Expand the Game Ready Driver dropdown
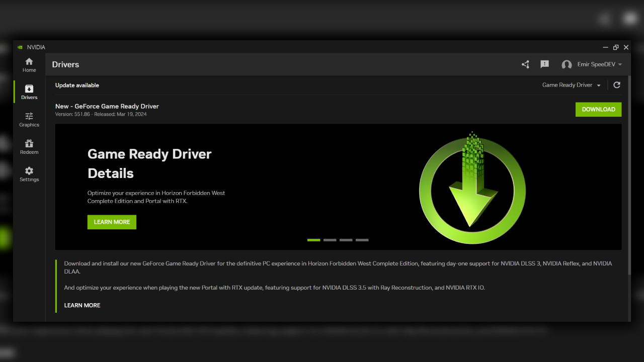The height and width of the screenshot is (362, 644). [571, 85]
